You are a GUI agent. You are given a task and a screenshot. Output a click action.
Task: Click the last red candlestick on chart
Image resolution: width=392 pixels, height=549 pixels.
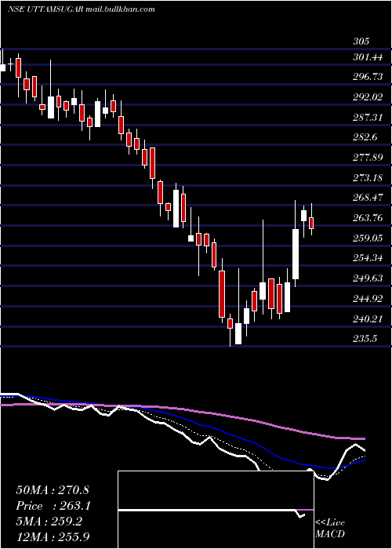(x=311, y=223)
